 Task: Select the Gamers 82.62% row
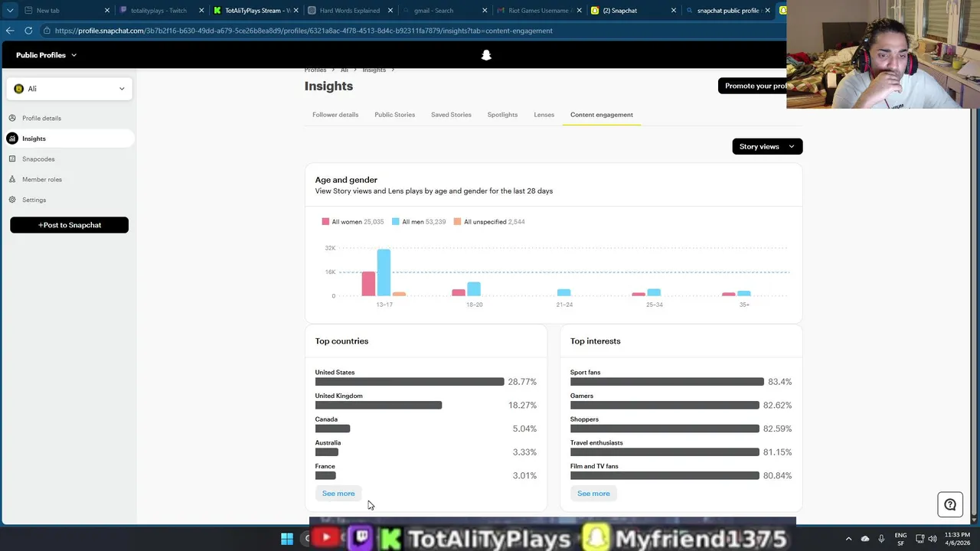pos(681,401)
